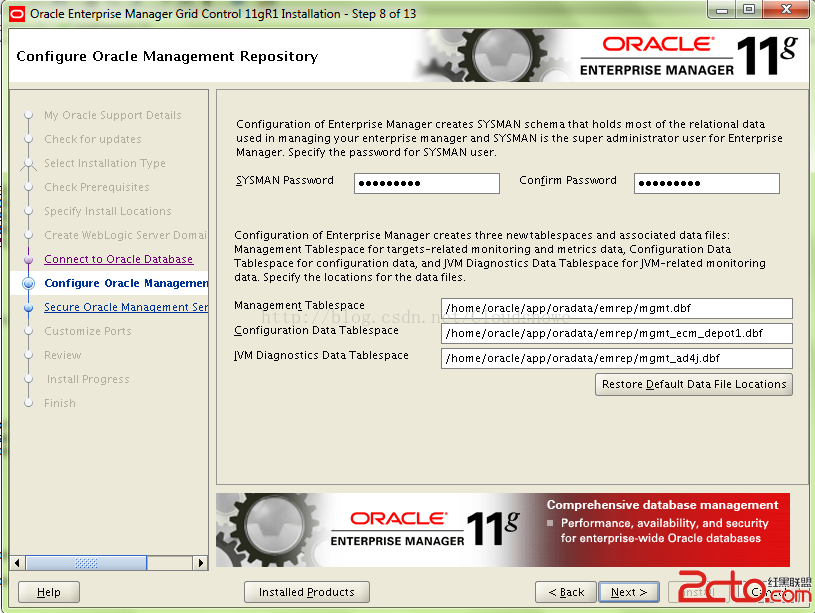
Task: Click the Configure Oracle Management Repository heading
Action: (x=167, y=56)
